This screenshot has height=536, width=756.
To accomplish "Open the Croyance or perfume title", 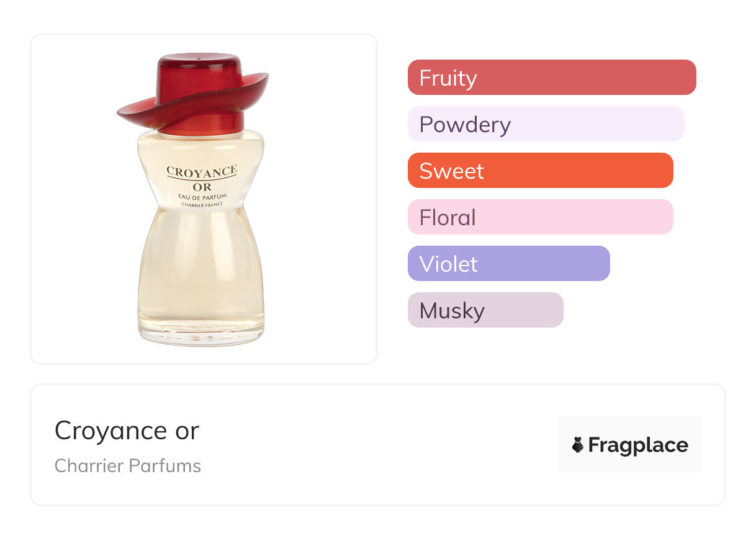I will pos(127,431).
